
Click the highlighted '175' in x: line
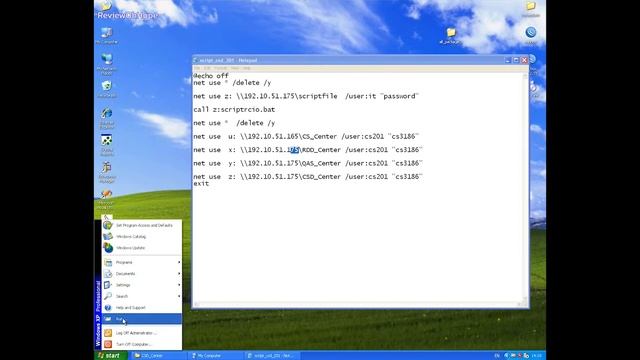pyautogui.click(x=294, y=150)
